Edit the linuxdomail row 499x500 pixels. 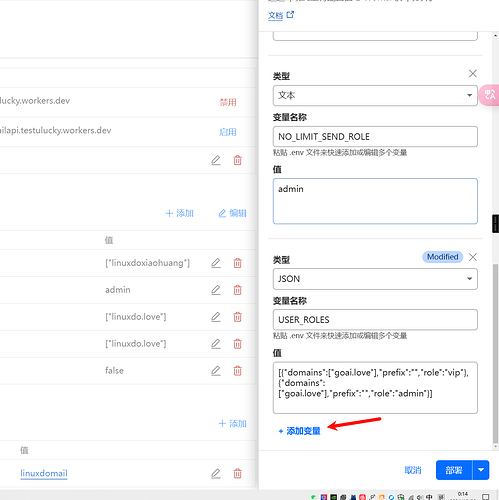click(x=216, y=473)
